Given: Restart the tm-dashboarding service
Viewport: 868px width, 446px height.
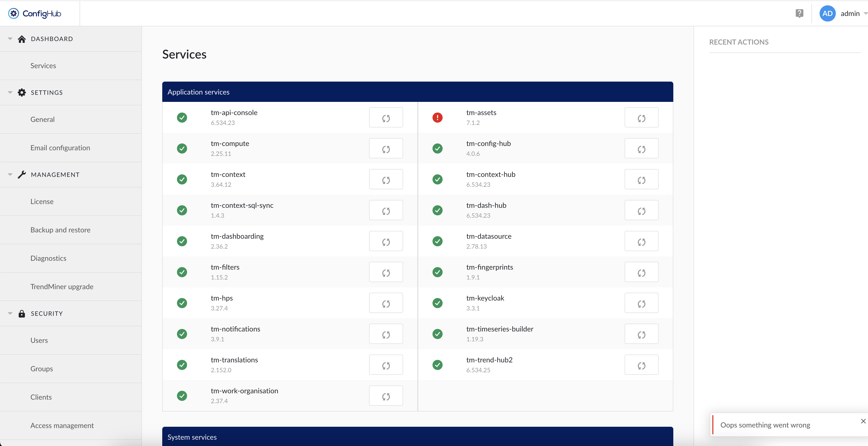Looking at the screenshot, I should click(x=386, y=241).
